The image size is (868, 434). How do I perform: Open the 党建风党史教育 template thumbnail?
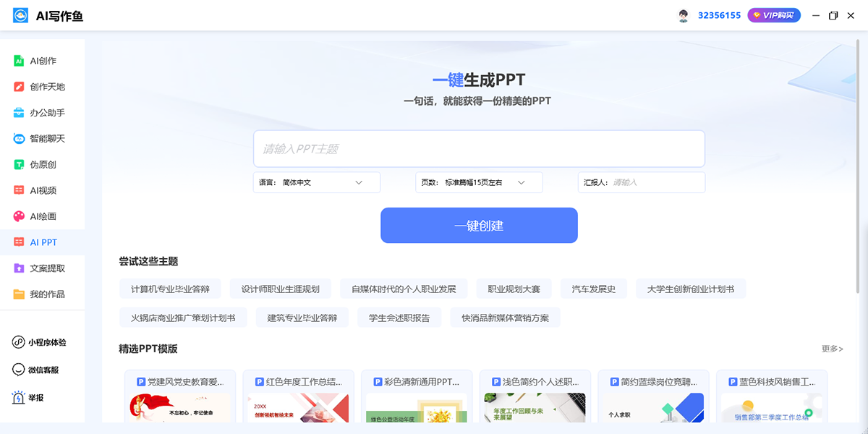[181, 408]
